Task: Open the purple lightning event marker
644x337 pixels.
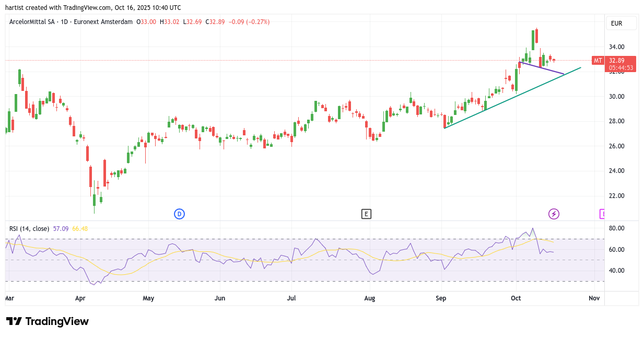Action: pos(554,214)
